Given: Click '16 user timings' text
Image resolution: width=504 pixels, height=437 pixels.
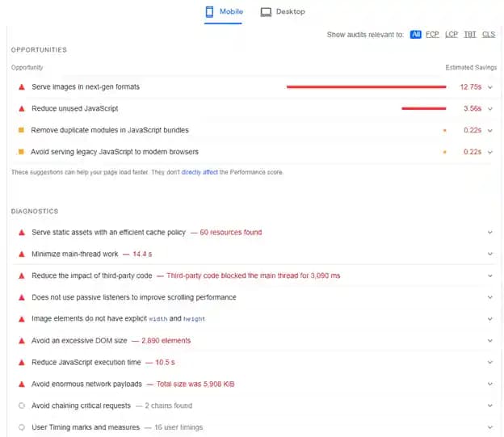Looking at the screenshot, I should tap(178, 427).
